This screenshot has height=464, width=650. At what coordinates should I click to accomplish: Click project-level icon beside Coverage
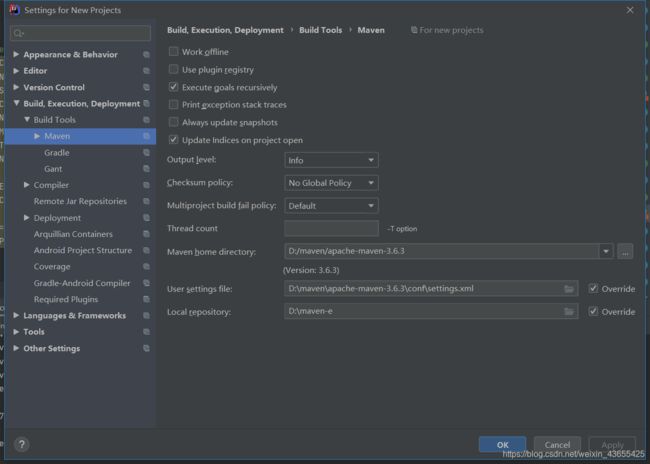coord(146,267)
